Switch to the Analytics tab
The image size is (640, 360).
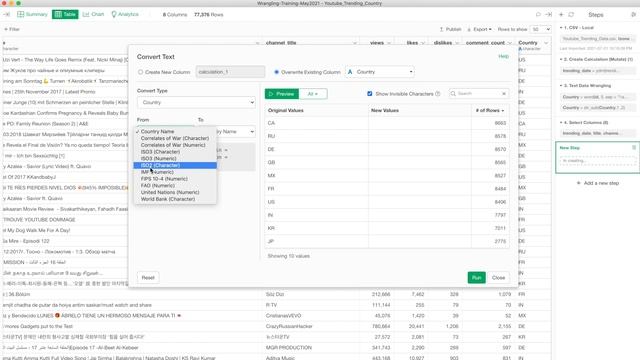(125, 14)
